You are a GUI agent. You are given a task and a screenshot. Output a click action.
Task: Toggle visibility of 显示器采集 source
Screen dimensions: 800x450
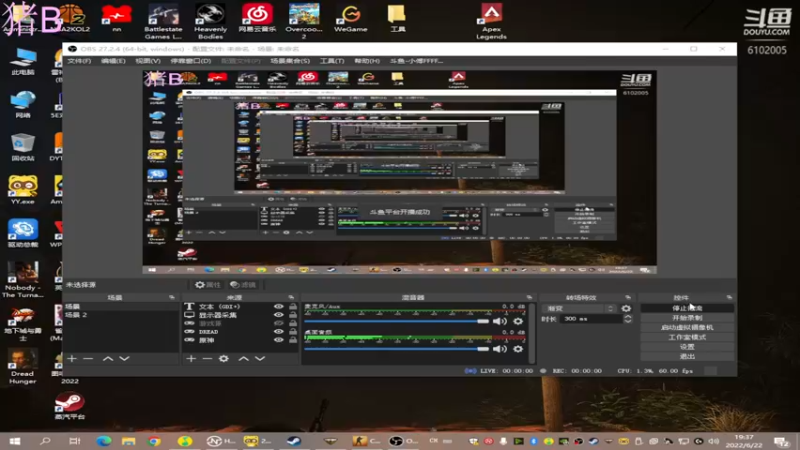pos(279,315)
